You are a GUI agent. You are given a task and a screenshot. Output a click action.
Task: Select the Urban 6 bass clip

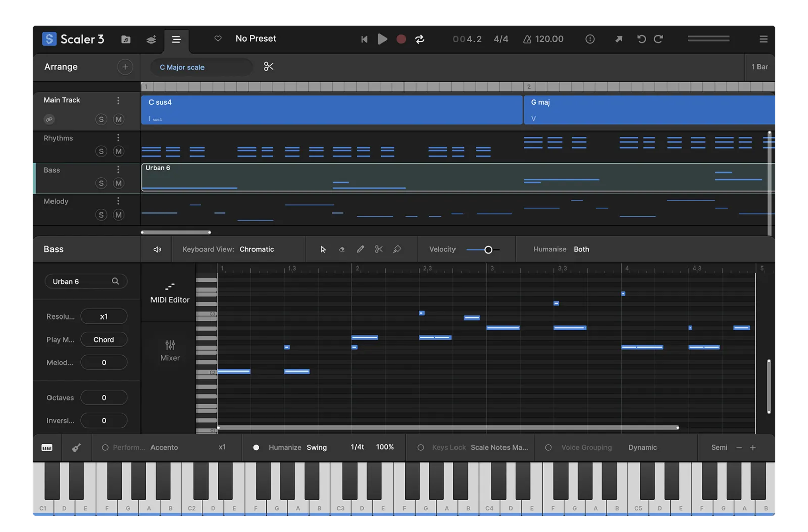[458, 177]
